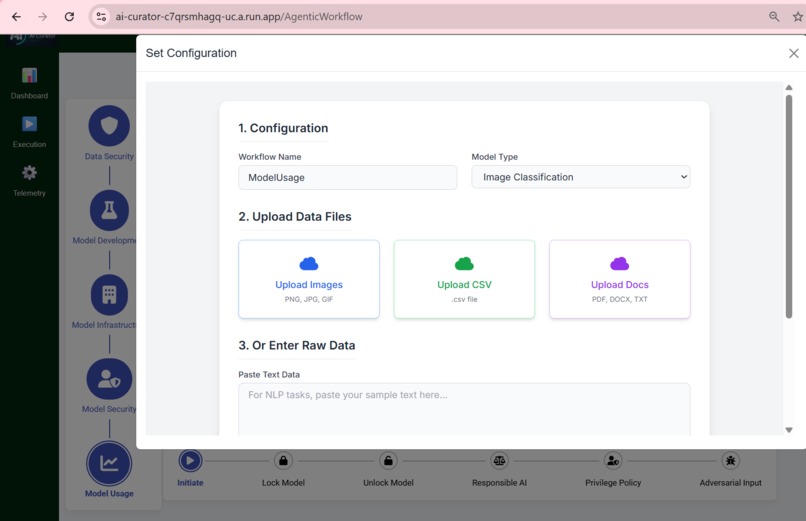Bookmark this page with the star icon
This screenshot has height=521, width=806.
798,16
